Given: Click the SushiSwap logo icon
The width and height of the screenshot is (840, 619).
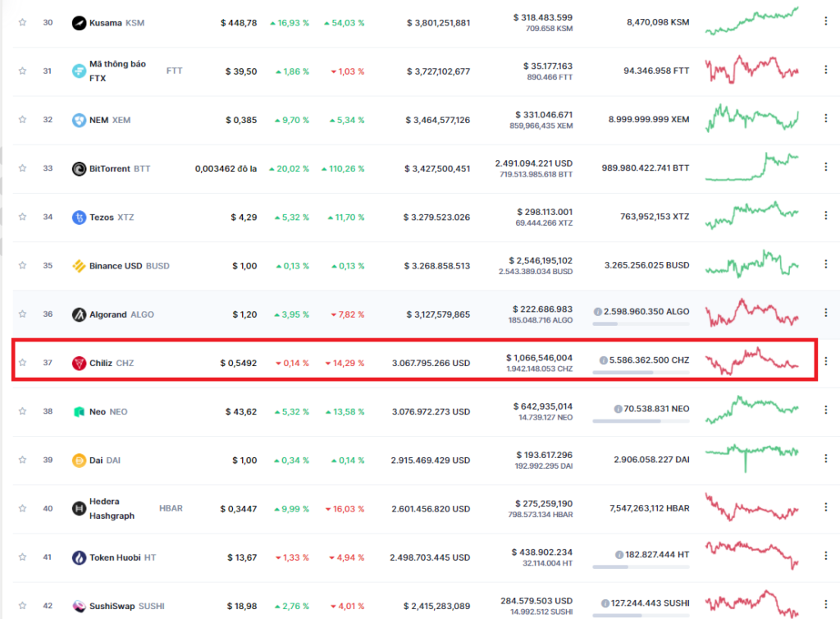Looking at the screenshot, I should tap(79, 606).
